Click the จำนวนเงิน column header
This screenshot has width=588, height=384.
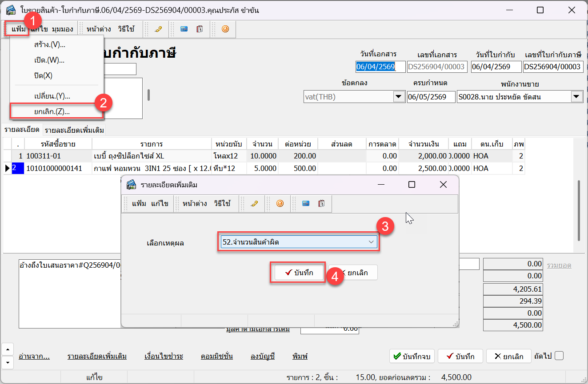tap(423, 144)
